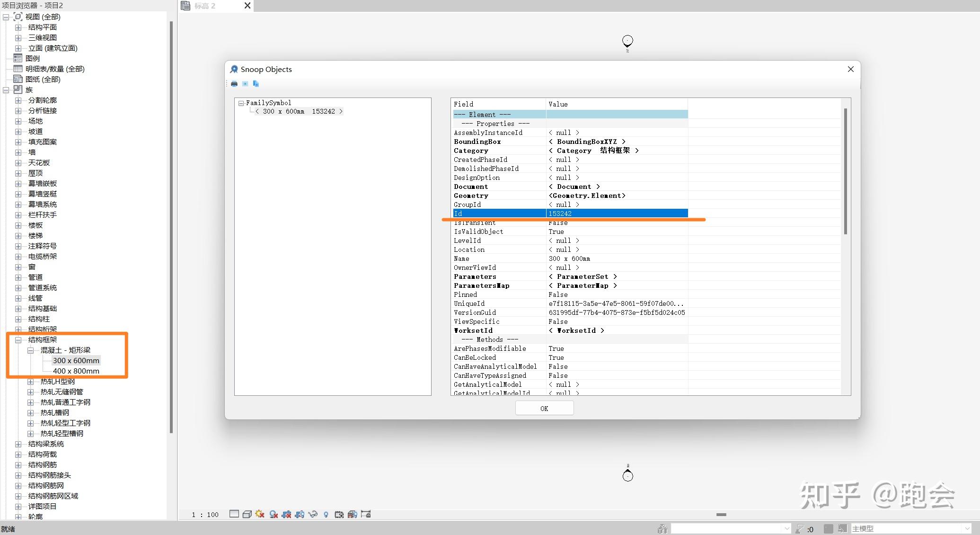Click Show Analytical Model icon
The height and width of the screenshot is (535, 980).
tap(353, 514)
